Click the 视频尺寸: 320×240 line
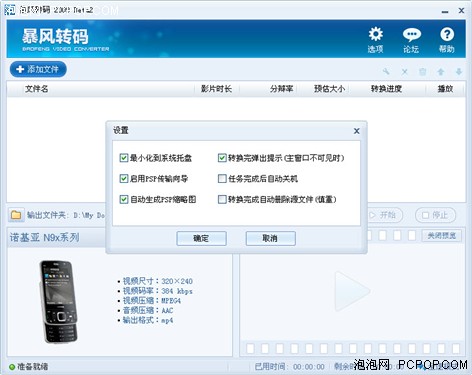472x375 pixels. (x=157, y=281)
